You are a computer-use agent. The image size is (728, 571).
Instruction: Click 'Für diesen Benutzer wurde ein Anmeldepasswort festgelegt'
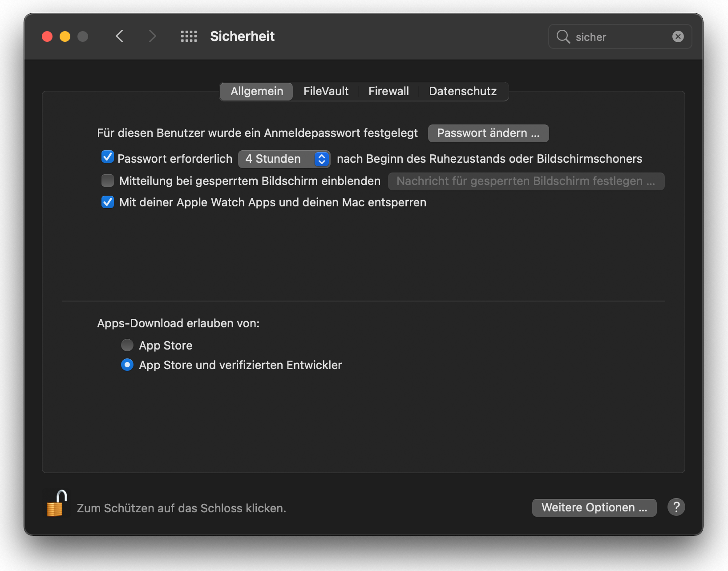click(257, 133)
